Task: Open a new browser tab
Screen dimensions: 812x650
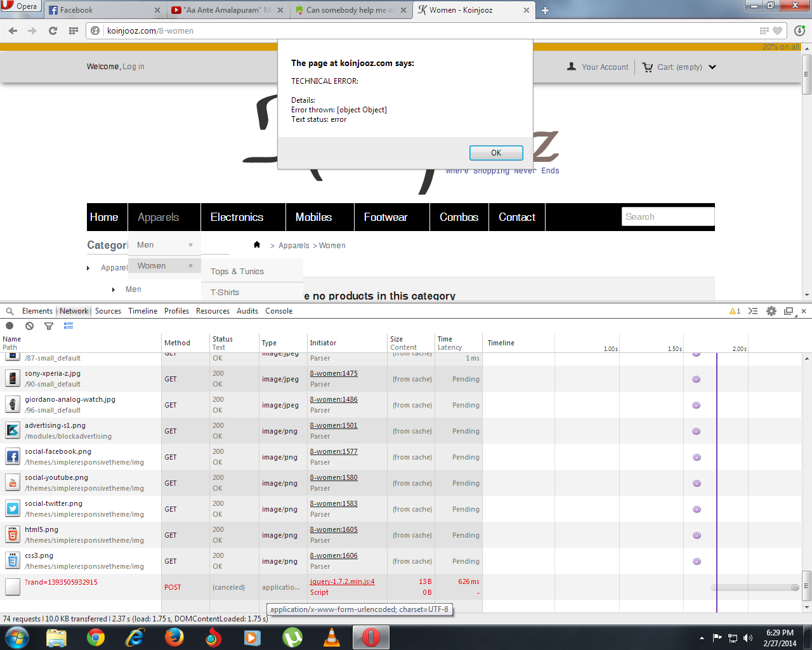Action: 545,10
